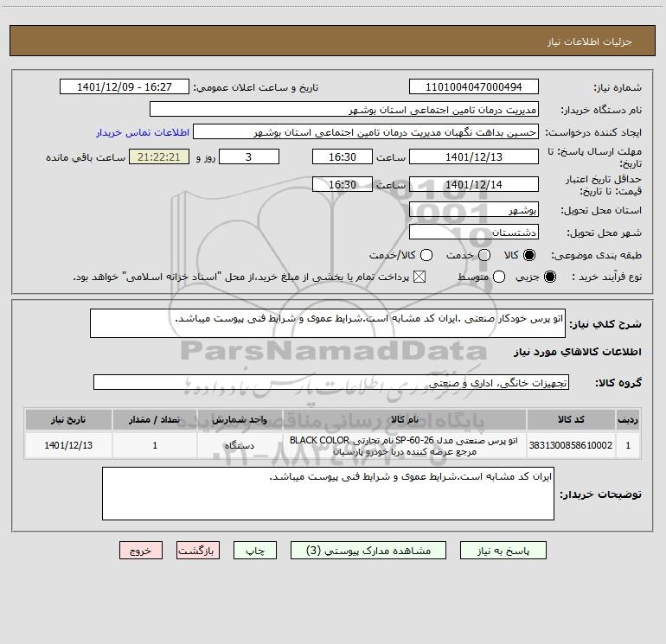Open اطلاعات تماس خریدار link

pos(143,132)
